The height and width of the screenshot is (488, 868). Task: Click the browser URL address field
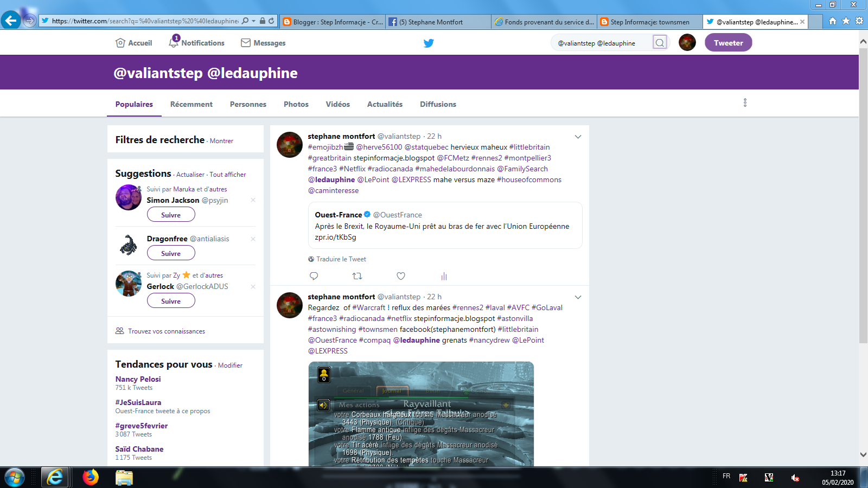[x=145, y=21]
